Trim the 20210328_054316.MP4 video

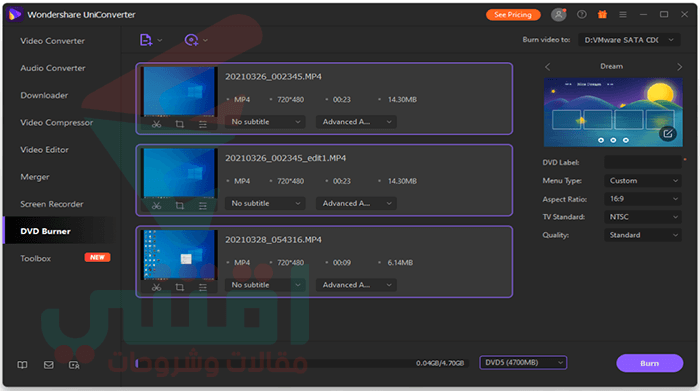coord(156,287)
